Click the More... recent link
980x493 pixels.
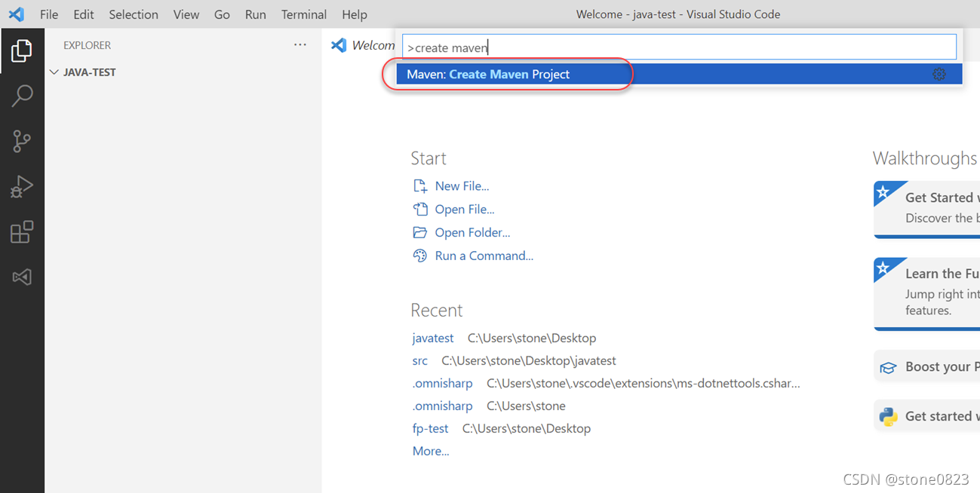(x=431, y=451)
